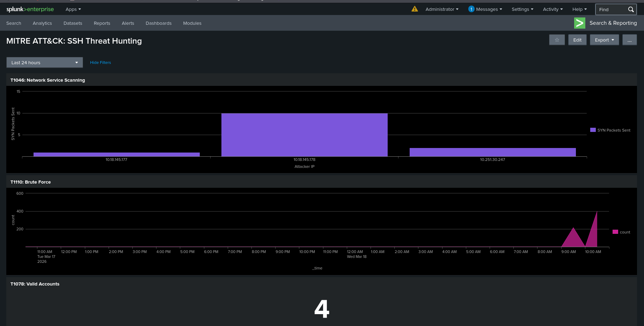Click the blue Messages count badge
This screenshot has height=326, width=644.
471,9
